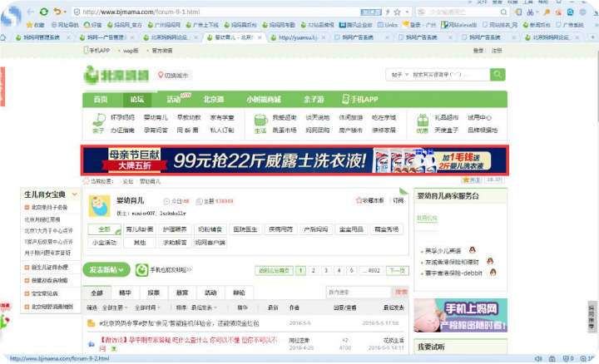
Task: Open the 最后发表 sort dropdown
Action: point(204,307)
